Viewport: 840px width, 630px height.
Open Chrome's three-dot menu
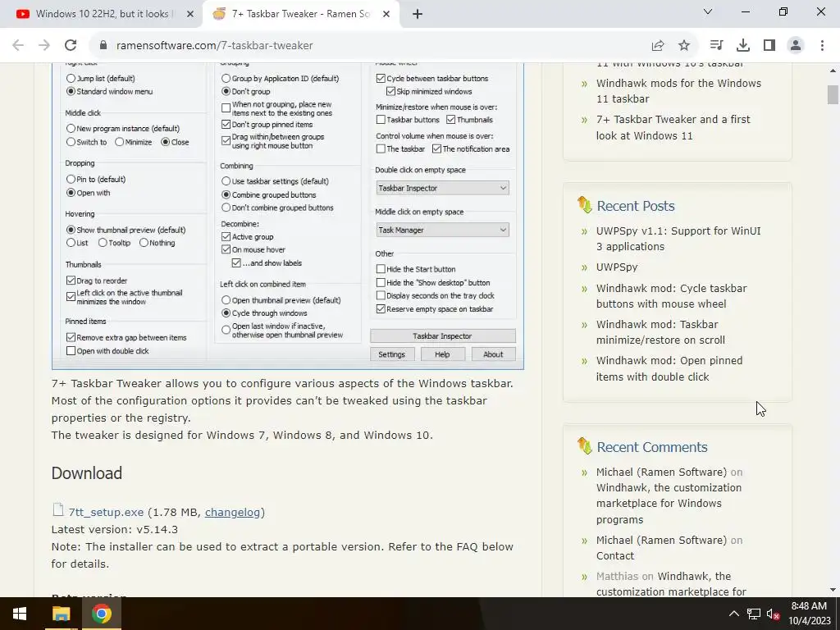click(x=822, y=45)
